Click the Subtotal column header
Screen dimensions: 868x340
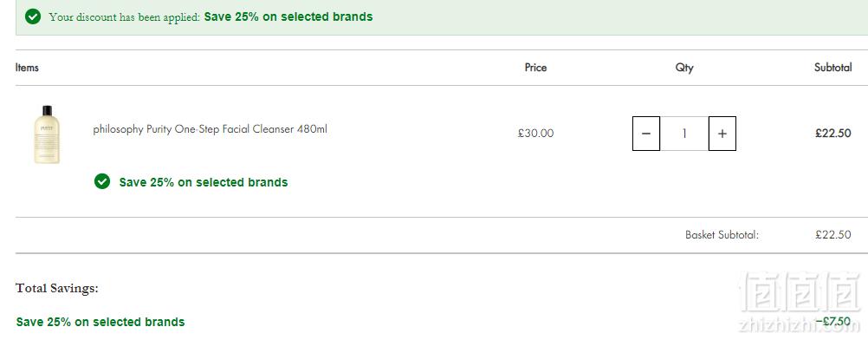pos(832,68)
